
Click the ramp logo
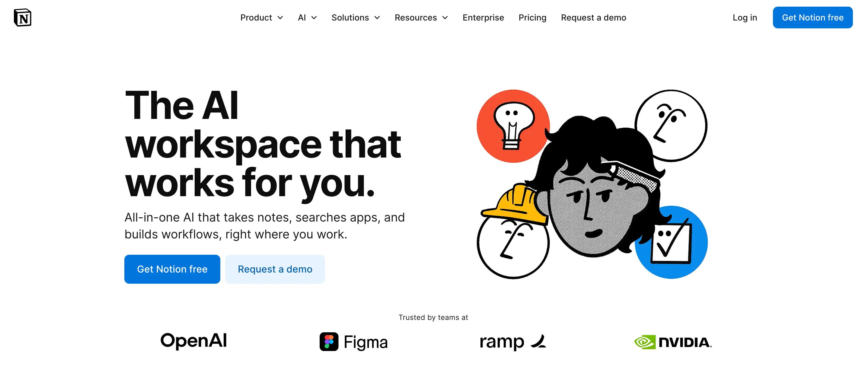tap(513, 342)
